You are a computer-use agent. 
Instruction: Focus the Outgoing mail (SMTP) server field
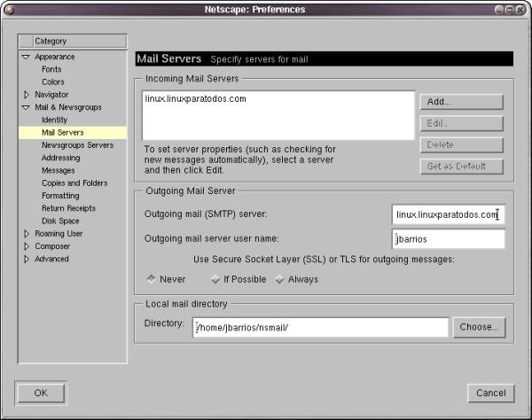[x=448, y=214]
